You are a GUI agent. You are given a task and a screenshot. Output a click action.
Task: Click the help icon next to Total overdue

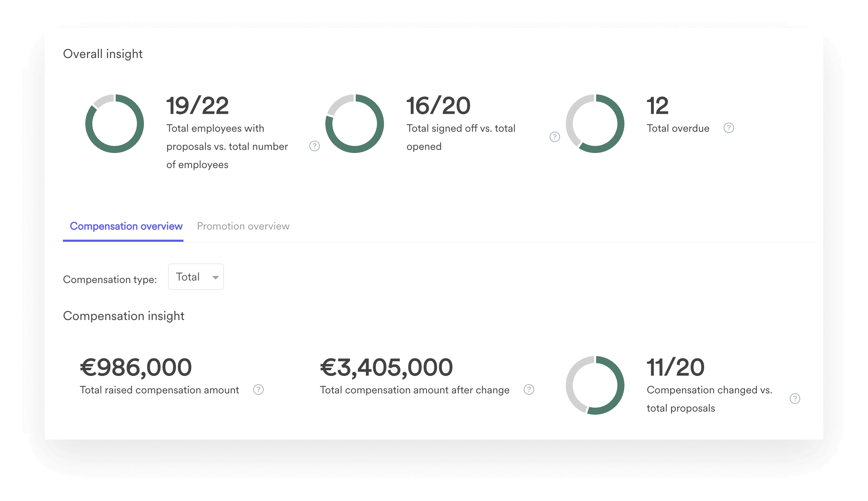pos(730,128)
